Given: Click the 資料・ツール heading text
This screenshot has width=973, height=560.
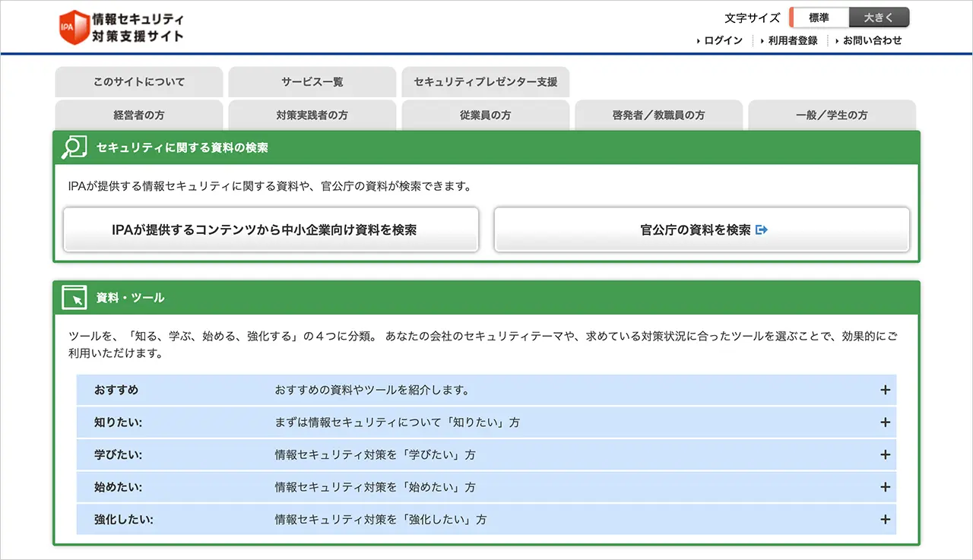Looking at the screenshot, I should pyautogui.click(x=130, y=298).
